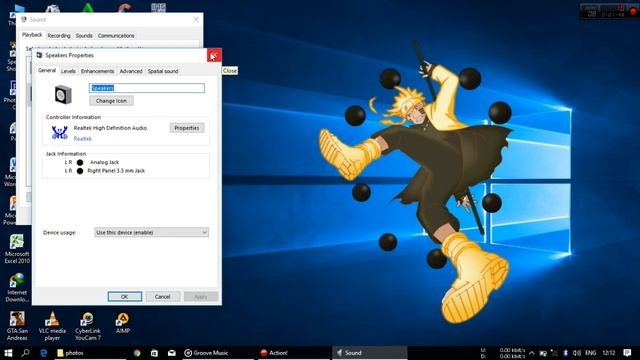The height and width of the screenshot is (360, 640).
Task: Click the volume tray icon
Action: [577, 353]
